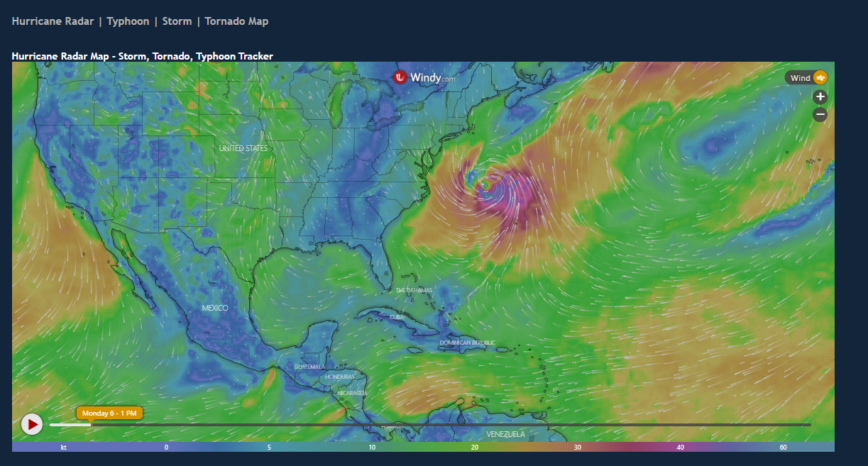Click the forecast timeline progress bar
The width and height of the screenshot is (868, 466).
tap(430, 425)
